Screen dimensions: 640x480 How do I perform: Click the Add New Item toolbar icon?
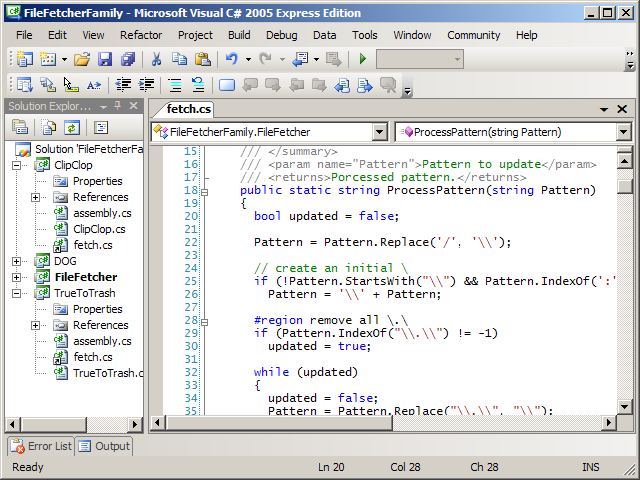pos(48,59)
